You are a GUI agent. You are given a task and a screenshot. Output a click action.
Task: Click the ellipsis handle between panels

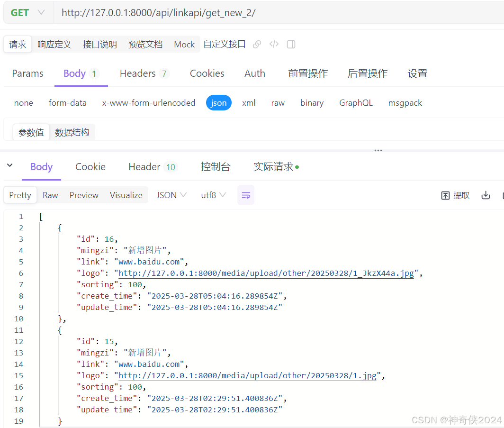(x=378, y=150)
